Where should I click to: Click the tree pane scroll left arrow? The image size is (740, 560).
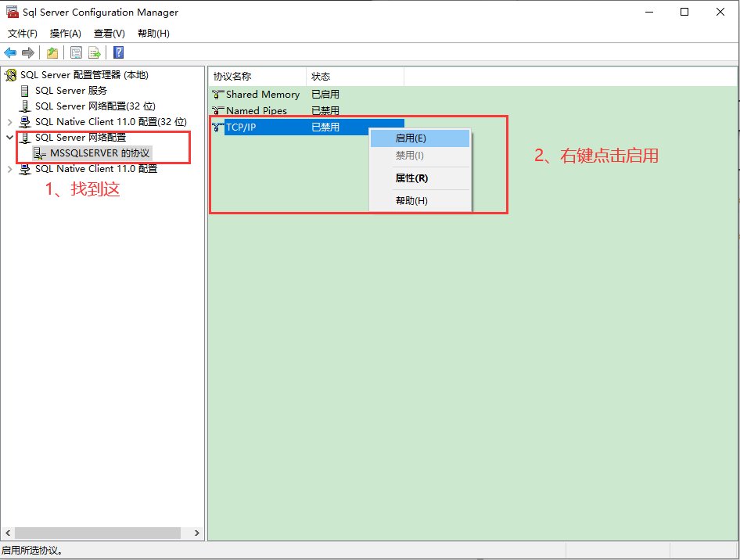click(8, 533)
